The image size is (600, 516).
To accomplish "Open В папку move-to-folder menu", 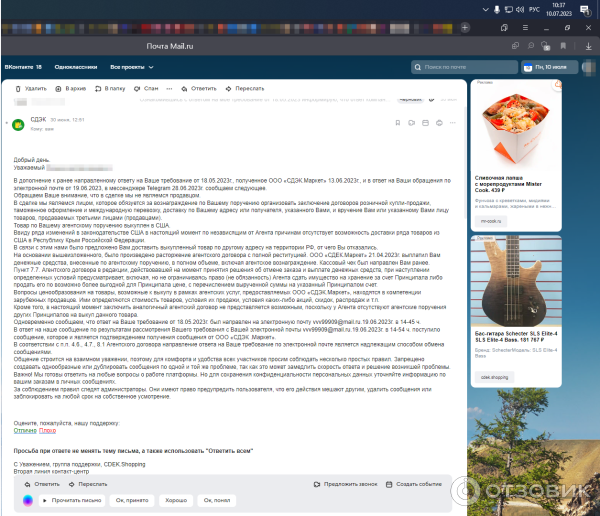I will click(109, 88).
